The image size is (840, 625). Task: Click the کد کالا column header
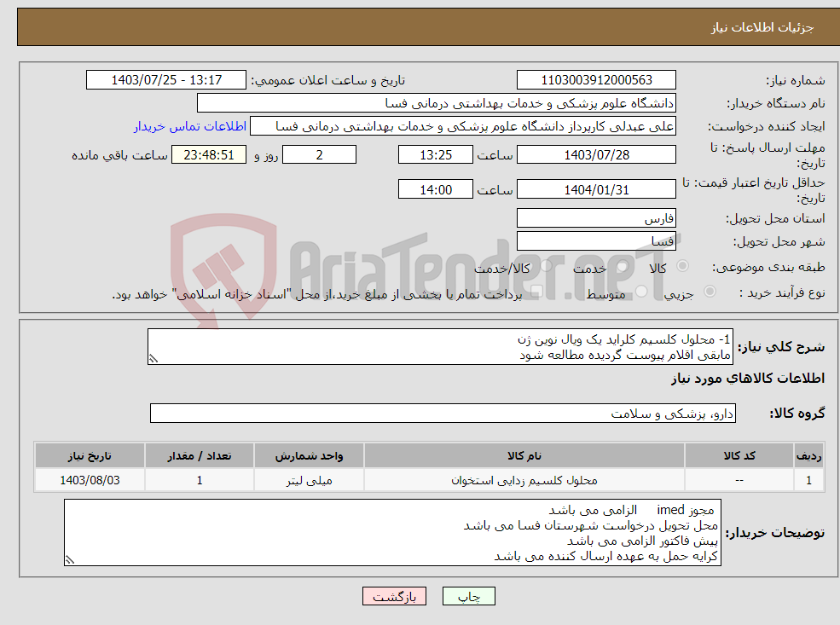pyautogui.click(x=739, y=456)
